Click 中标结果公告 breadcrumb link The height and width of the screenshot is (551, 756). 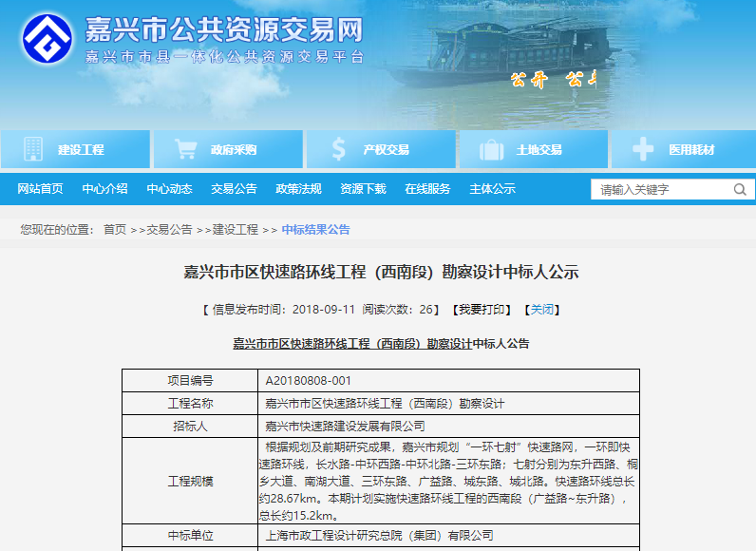point(315,229)
